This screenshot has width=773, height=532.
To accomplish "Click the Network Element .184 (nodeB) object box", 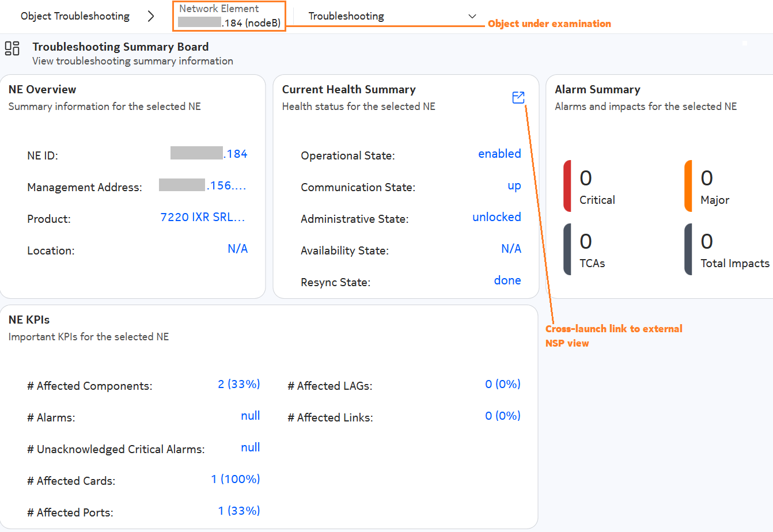I will point(229,16).
